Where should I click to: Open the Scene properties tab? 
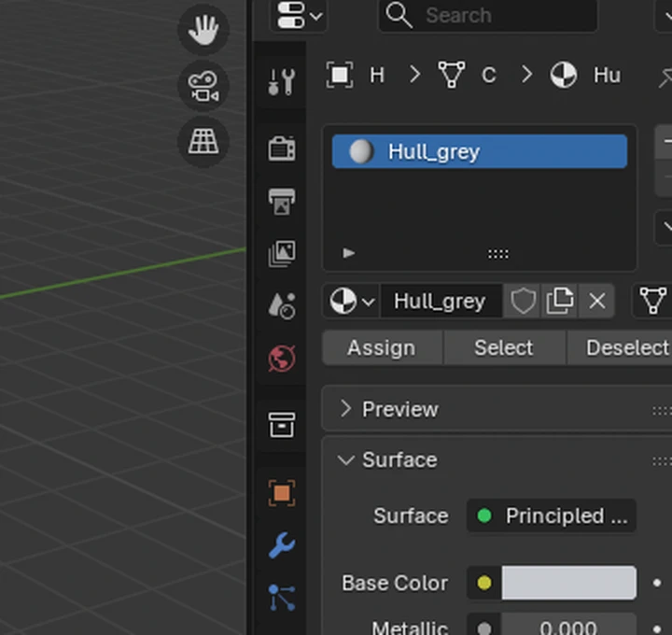pyautogui.click(x=282, y=305)
